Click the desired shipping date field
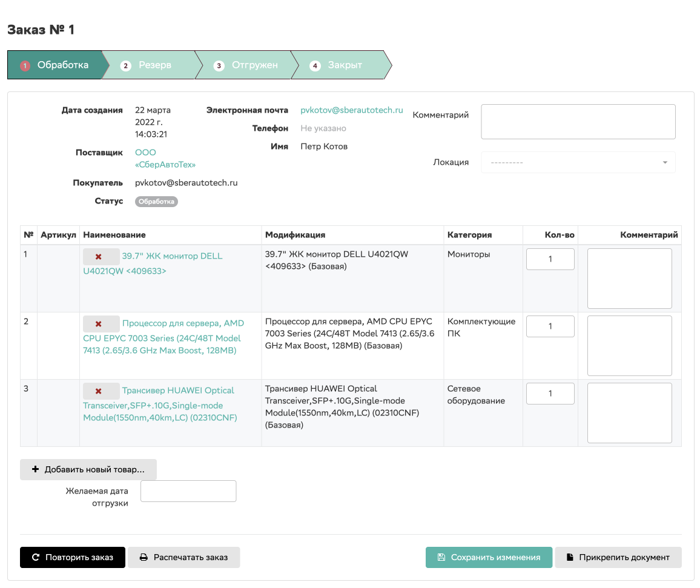This screenshot has width=700, height=588. click(188, 491)
